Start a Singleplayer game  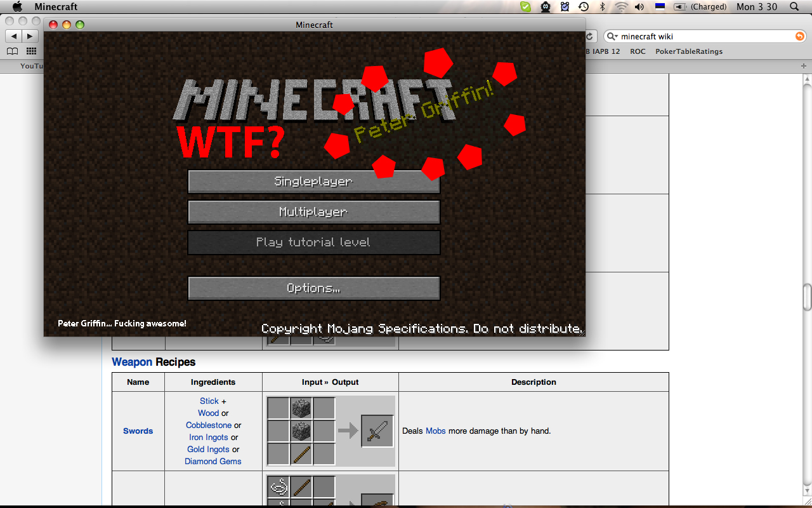[x=314, y=182]
